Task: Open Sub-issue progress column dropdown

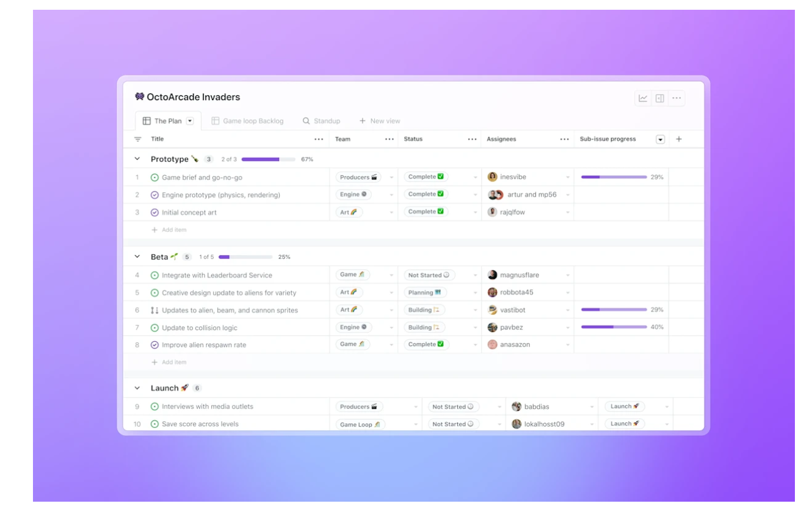Action: [660, 139]
